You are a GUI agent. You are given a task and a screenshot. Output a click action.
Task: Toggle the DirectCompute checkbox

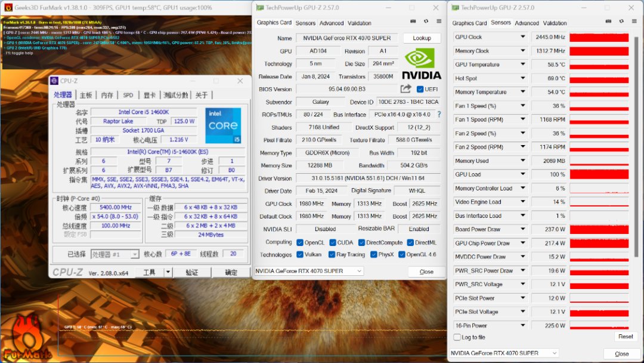coord(361,242)
